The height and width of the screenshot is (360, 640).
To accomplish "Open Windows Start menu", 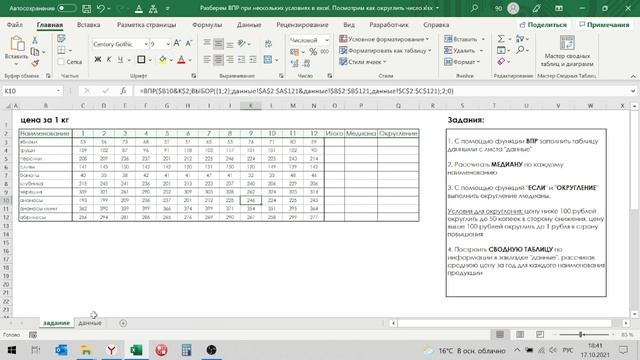I will click(x=11, y=350).
